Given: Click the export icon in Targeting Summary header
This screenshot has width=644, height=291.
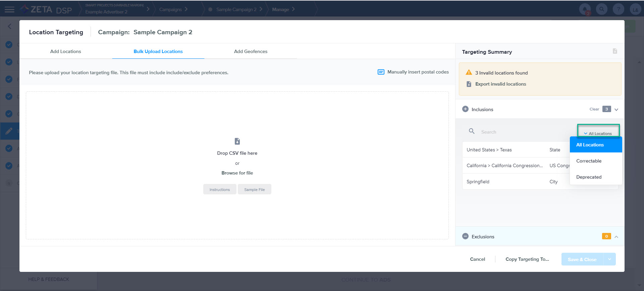Looking at the screenshot, I should coord(614,51).
